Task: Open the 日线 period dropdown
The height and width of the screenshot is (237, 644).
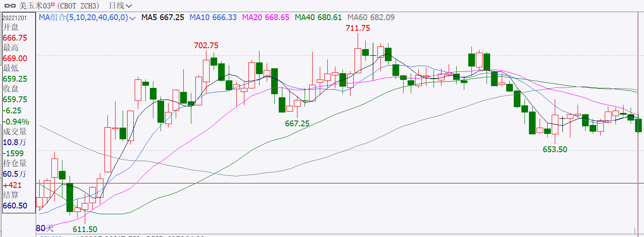Action: [x=120, y=6]
